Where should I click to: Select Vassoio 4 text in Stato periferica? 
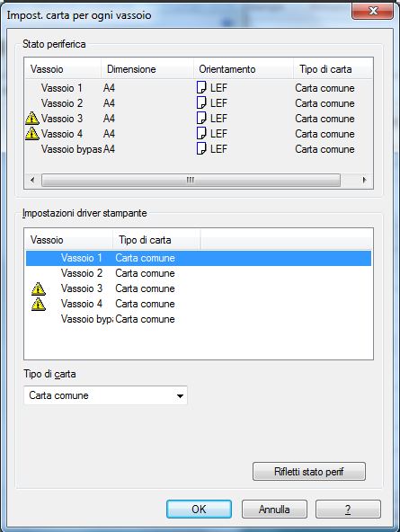tap(62, 134)
